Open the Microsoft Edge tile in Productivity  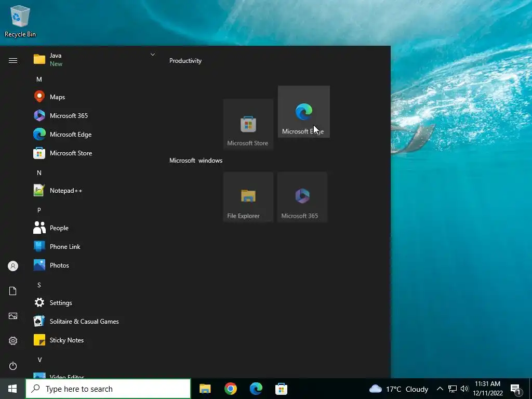303,112
